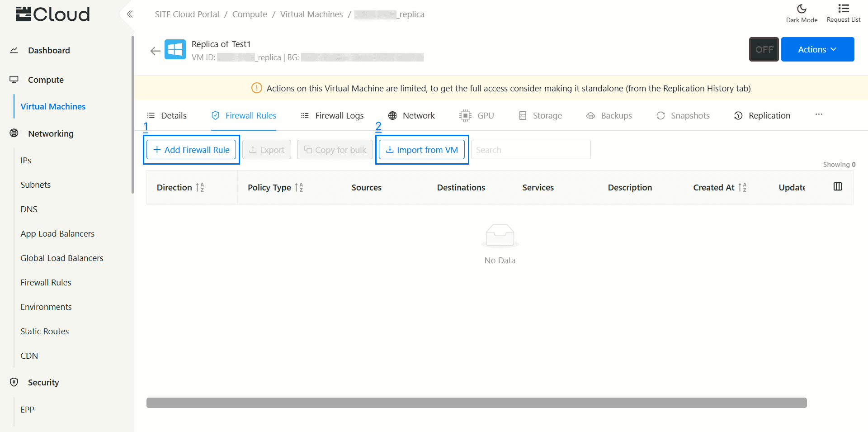Click the back arrow next to VM name
Image resolution: width=868 pixels, height=432 pixels.
pyautogui.click(x=155, y=51)
